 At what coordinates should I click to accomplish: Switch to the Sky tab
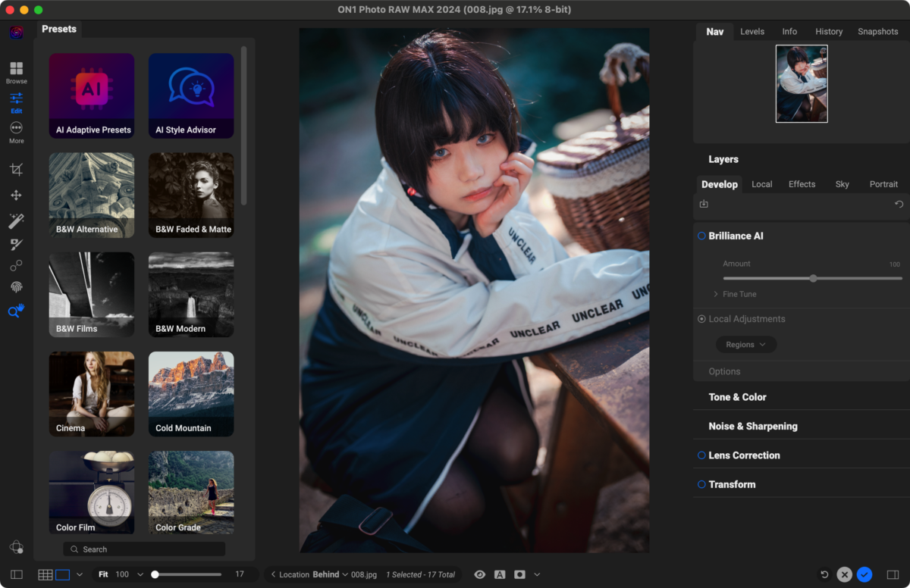click(843, 184)
